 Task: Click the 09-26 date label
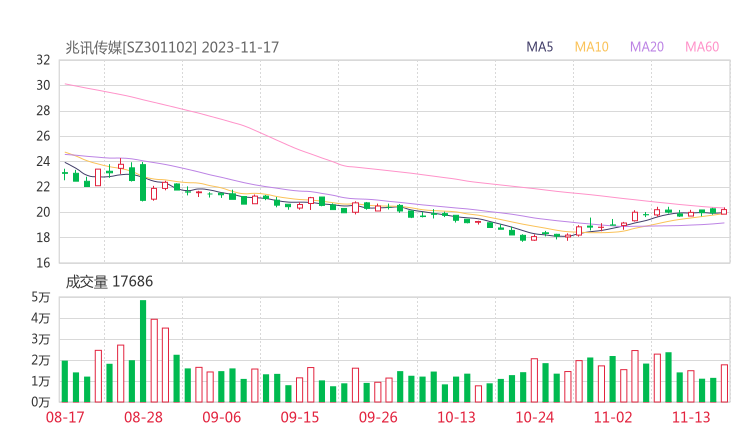(378, 417)
